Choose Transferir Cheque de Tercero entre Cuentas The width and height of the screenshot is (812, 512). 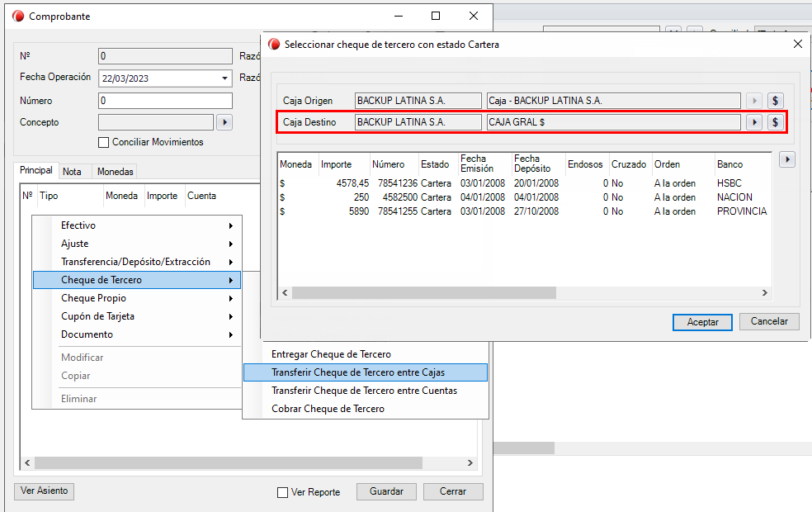click(366, 391)
